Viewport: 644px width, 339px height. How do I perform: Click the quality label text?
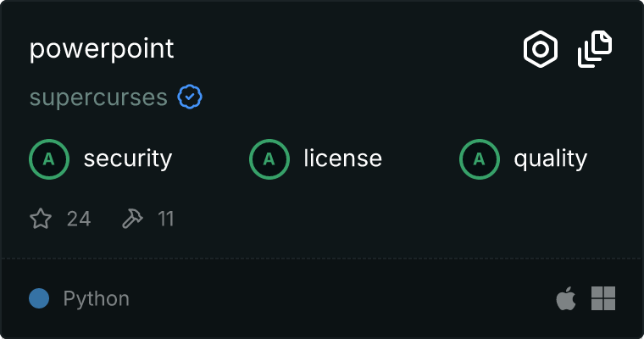coord(551,159)
